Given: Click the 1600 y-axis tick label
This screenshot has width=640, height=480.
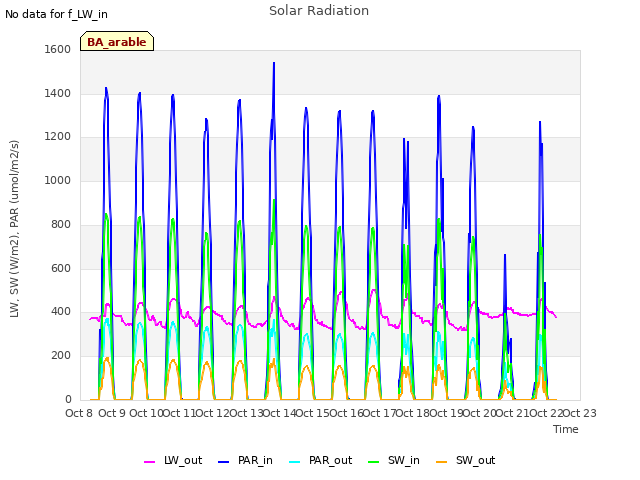Looking at the screenshot, I should 58,49.
